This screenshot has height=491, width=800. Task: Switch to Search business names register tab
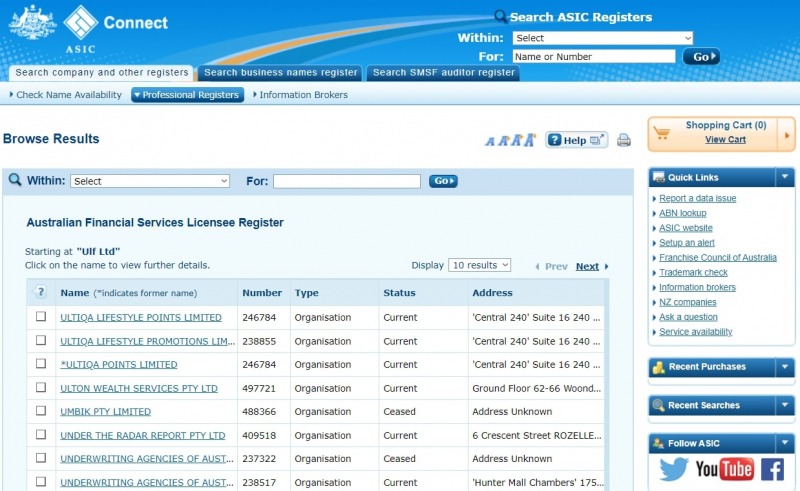[x=280, y=73]
